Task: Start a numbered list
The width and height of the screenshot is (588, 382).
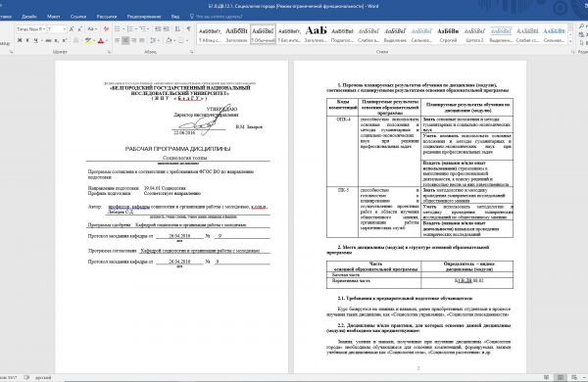Action: pos(129,28)
